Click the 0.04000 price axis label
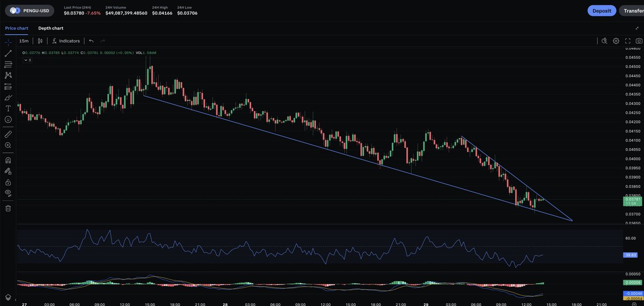Viewport: 644px width, 306px height. 633,159
